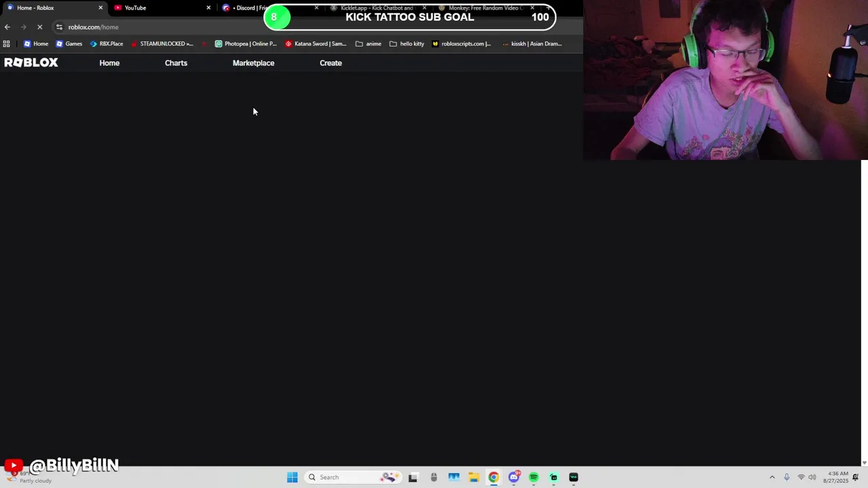Click the Roblox logo in the header

[31, 62]
